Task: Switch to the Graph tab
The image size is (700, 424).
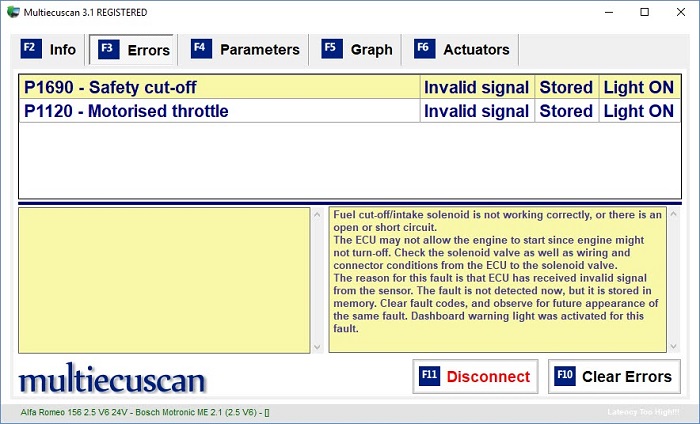Action: click(356, 50)
